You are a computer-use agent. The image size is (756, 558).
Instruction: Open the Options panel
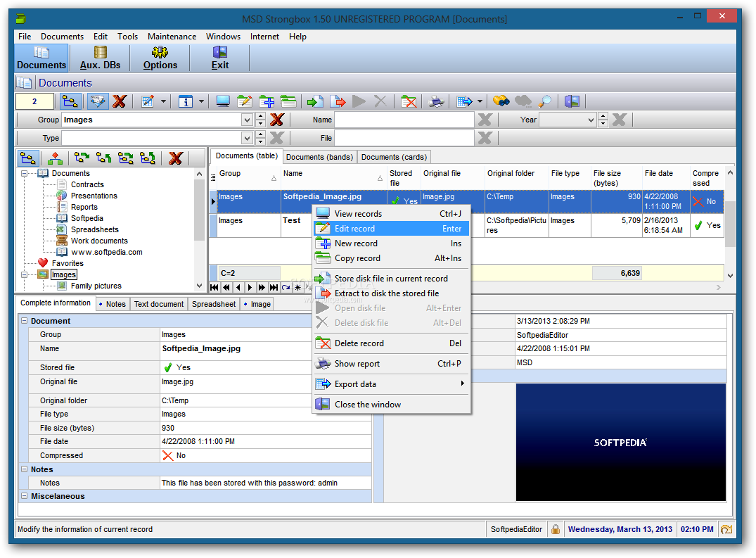point(160,58)
